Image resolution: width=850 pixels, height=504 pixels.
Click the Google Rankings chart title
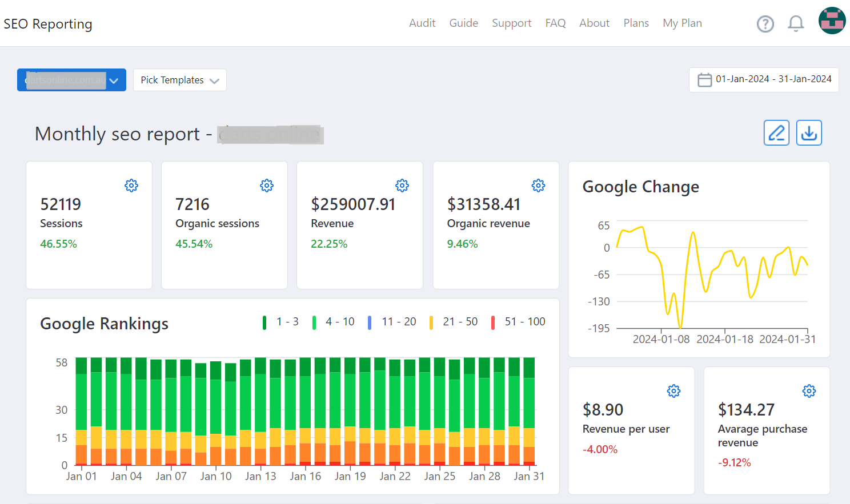point(104,324)
